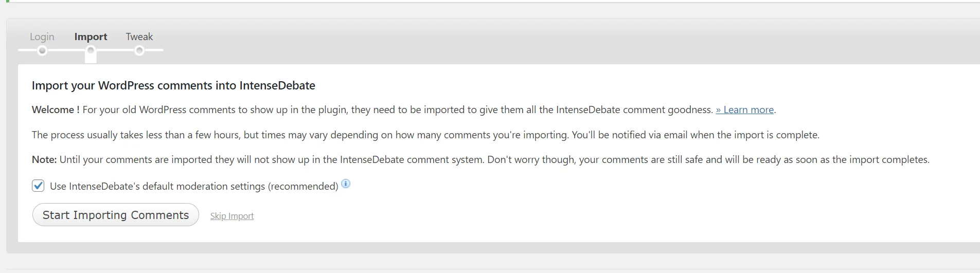Click the Tweak step circle marker

coord(139,50)
